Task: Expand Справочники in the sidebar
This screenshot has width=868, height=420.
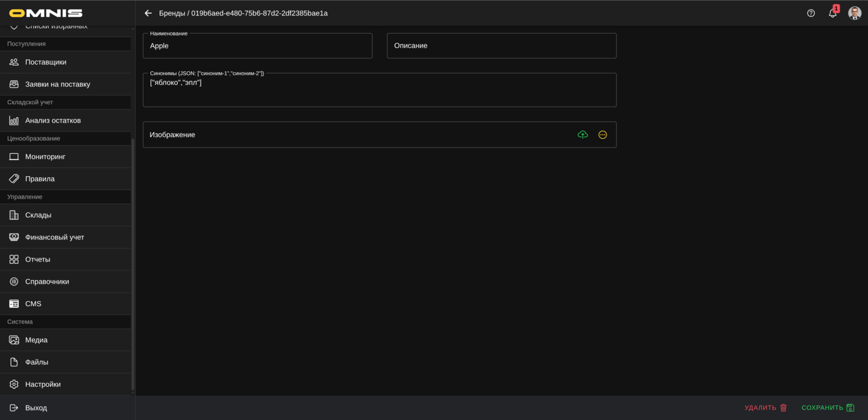Action: pos(47,282)
